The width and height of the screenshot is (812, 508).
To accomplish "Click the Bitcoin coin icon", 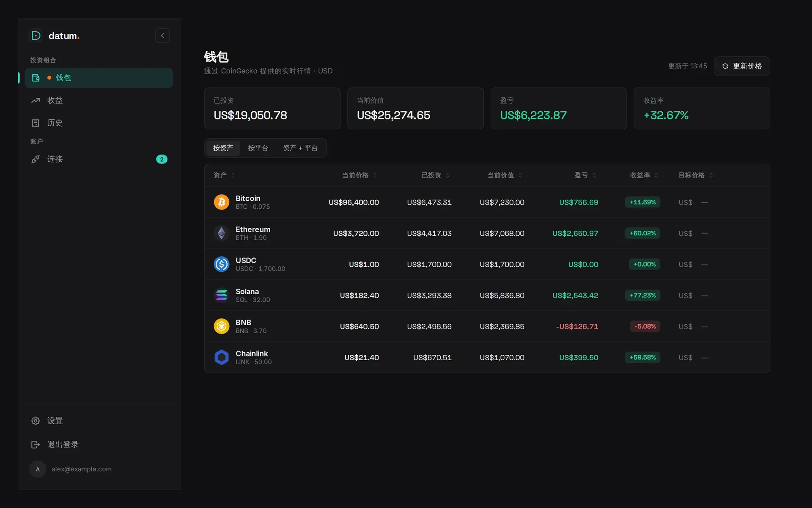I will click(x=222, y=202).
